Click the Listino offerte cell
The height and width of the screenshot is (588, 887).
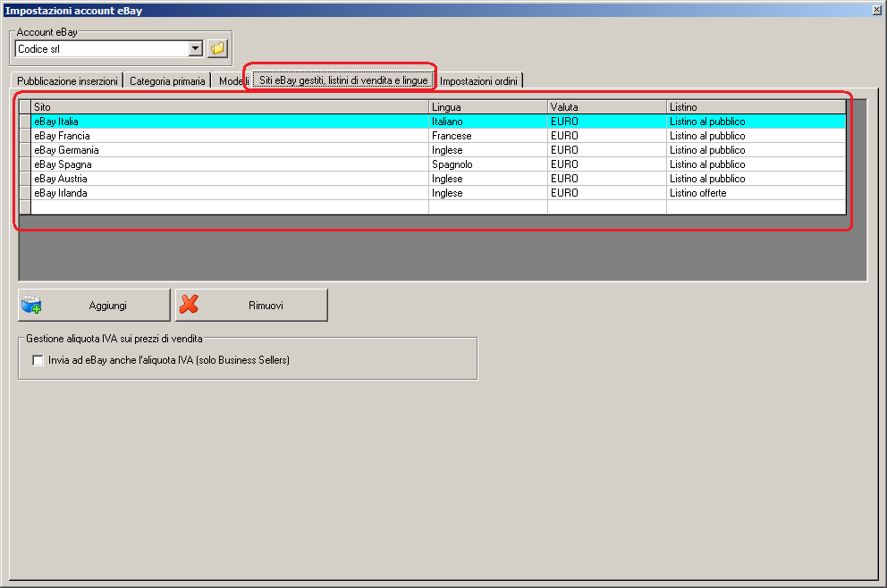point(756,193)
